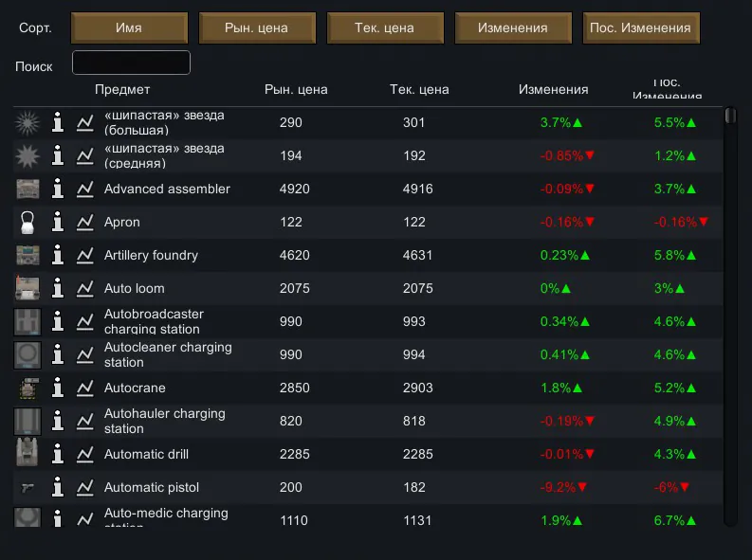Image resolution: width=752 pixels, height=560 pixels.
Task: Show graph for Autobroadcaster charging station
Action: (85, 321)
